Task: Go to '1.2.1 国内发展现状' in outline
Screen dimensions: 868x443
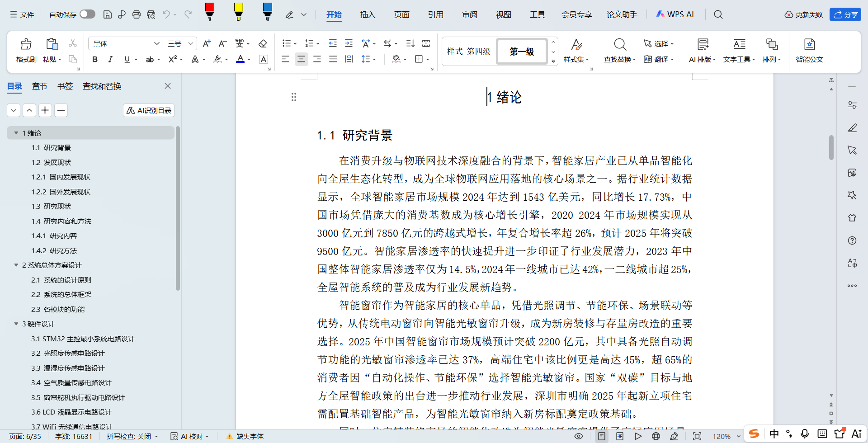Action: pos(61,177)
